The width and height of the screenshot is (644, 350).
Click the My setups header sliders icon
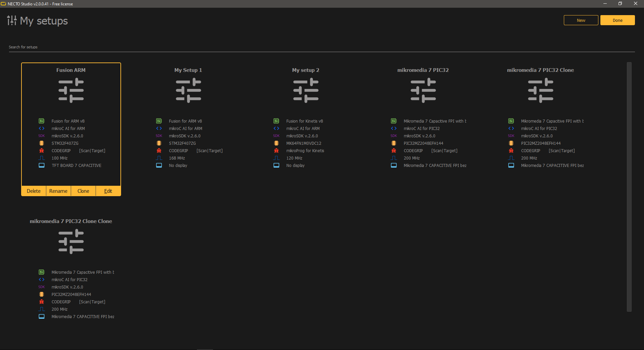click(12, 20)
